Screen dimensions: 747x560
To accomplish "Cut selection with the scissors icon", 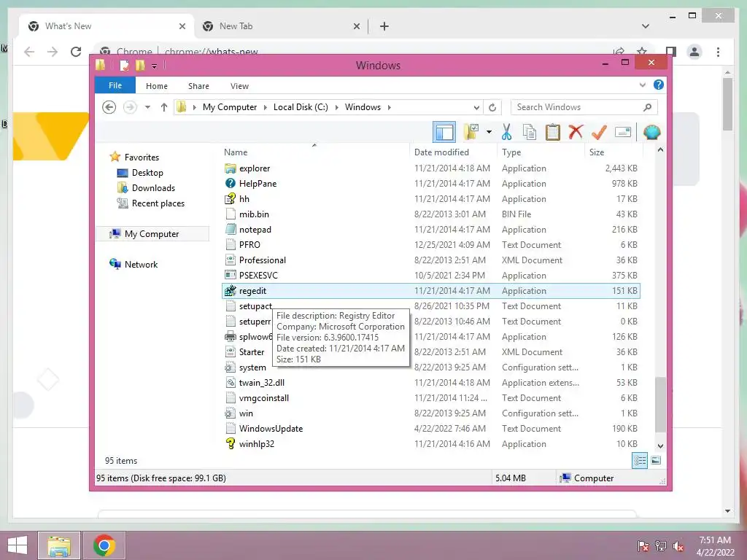I will click(506, 132).
